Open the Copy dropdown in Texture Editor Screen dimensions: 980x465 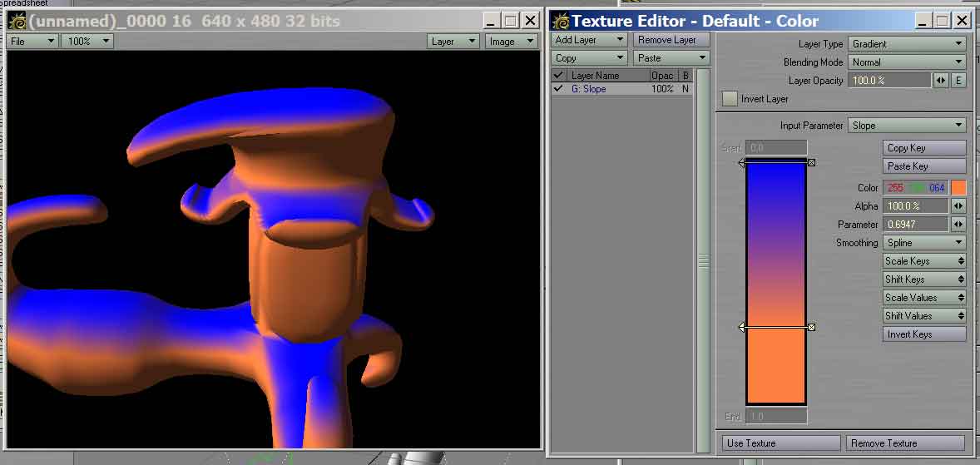[590, 58]
